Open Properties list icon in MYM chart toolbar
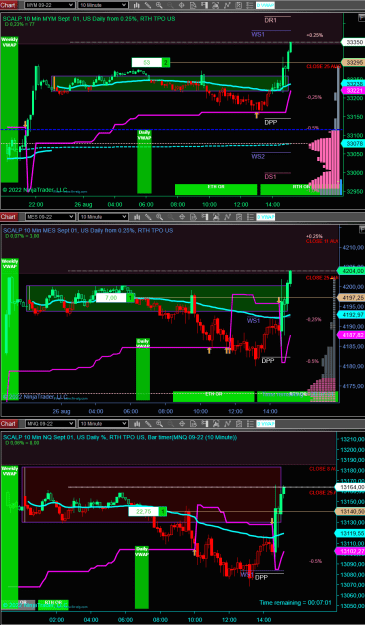The height and width of the screenshot is (625, 365). (x=249, y=5)
